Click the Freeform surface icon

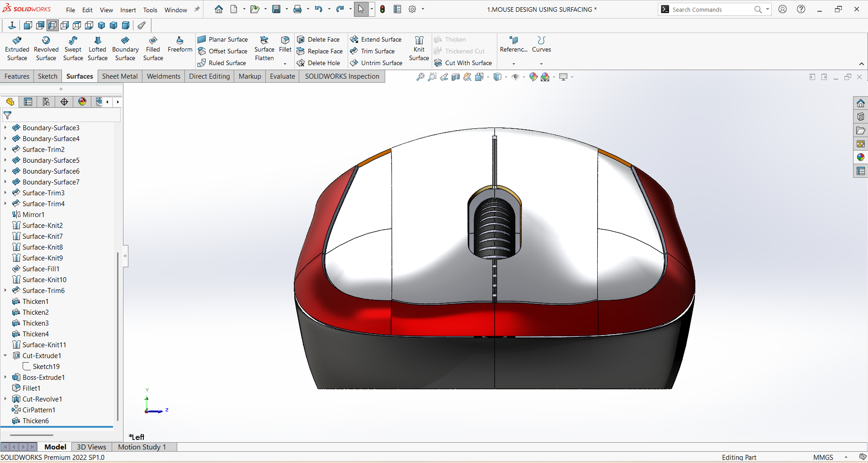pyautogui.click(x=179, y=44)
